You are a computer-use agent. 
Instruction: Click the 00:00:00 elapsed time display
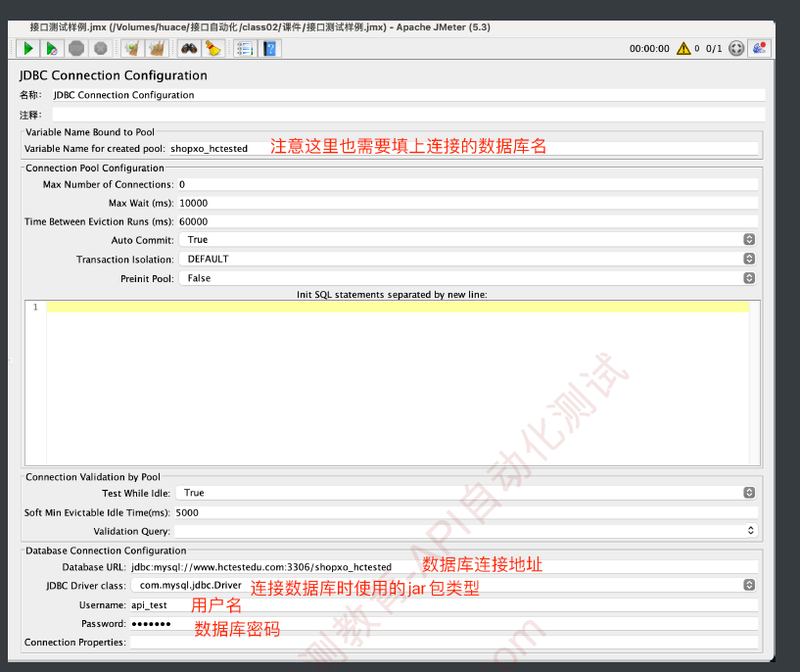649,48
